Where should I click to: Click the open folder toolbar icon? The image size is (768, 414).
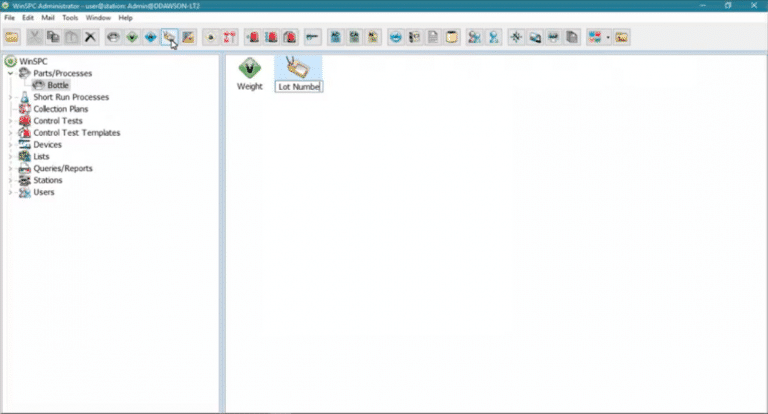coord(13,37)
